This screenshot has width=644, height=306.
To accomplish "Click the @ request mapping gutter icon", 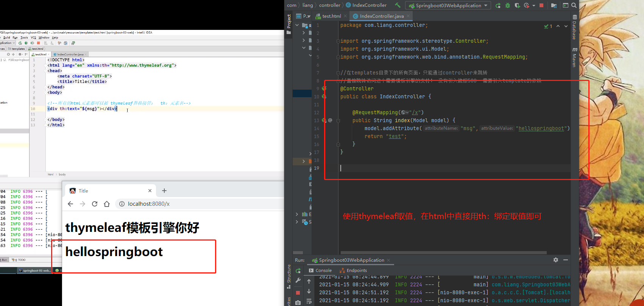I will [330, 120].
